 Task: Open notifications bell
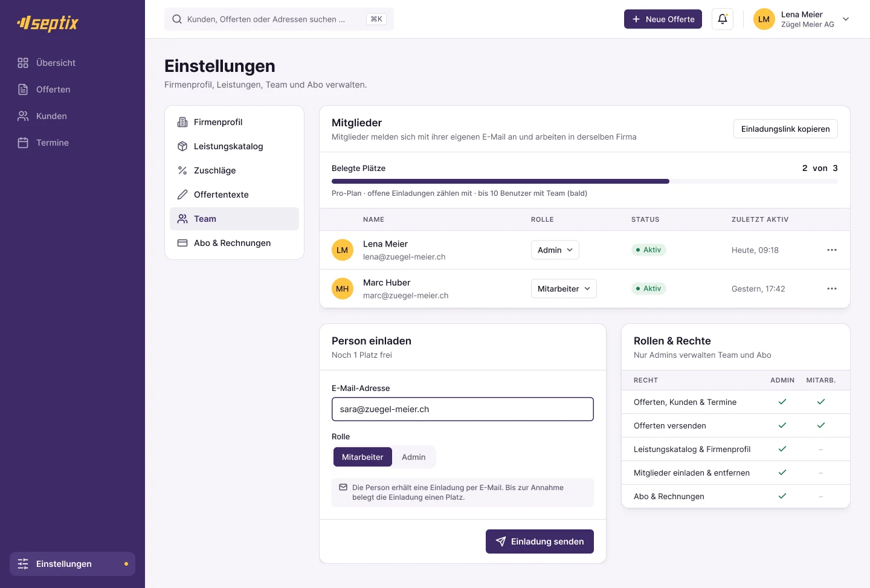pos(723,19)
